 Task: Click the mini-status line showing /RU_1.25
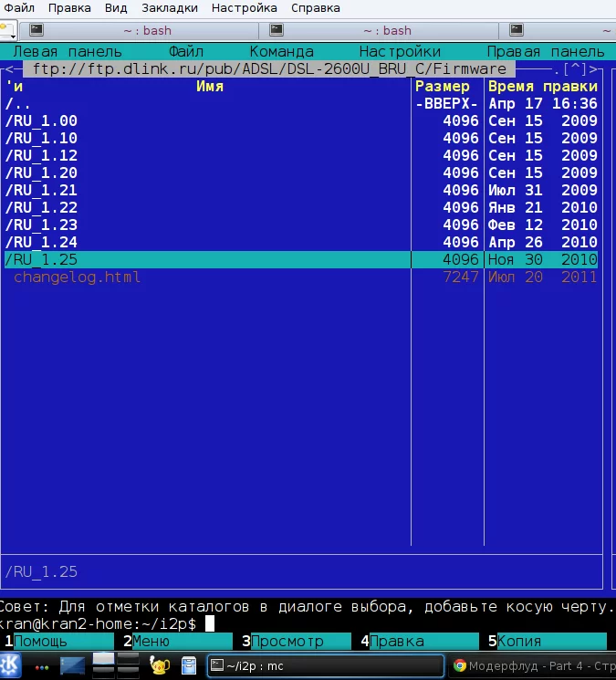point(302,571)
